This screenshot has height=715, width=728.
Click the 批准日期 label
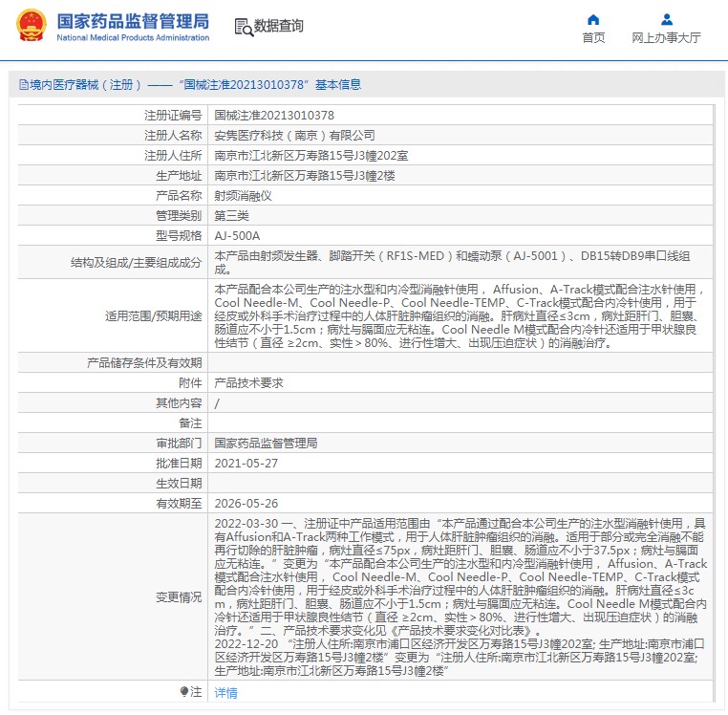click(x=179, y=464)
